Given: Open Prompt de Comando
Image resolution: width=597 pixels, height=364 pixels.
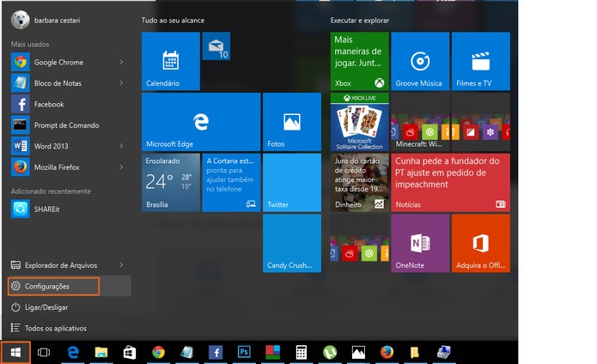Looking at the screenshot, I should [70, 125].
